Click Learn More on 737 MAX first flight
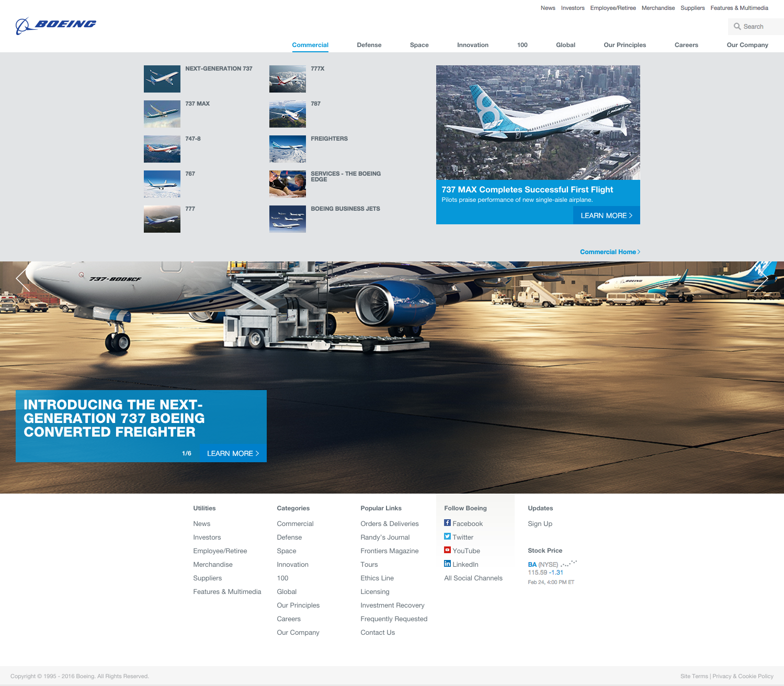The image size is (784, 686). 606,215
